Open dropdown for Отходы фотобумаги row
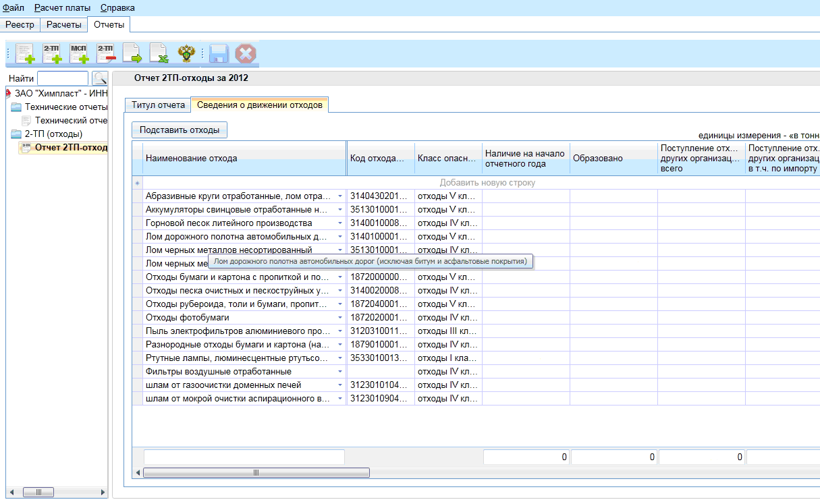 pos(339,318)
